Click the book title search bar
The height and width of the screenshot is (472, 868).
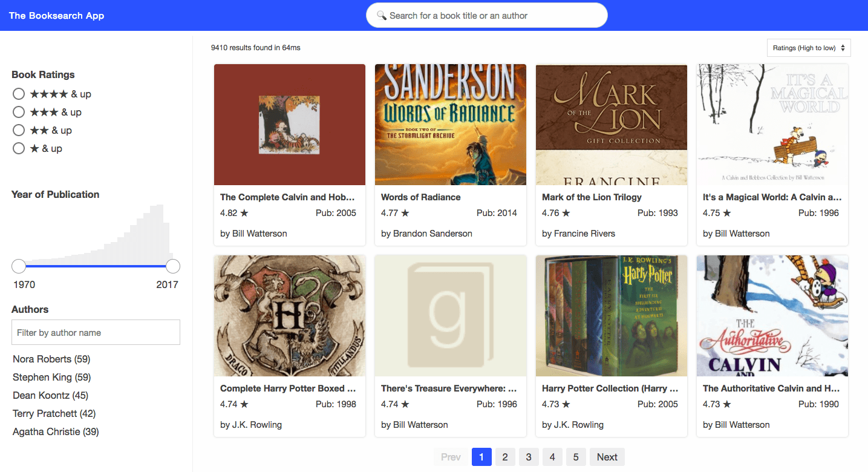[487, 15]
